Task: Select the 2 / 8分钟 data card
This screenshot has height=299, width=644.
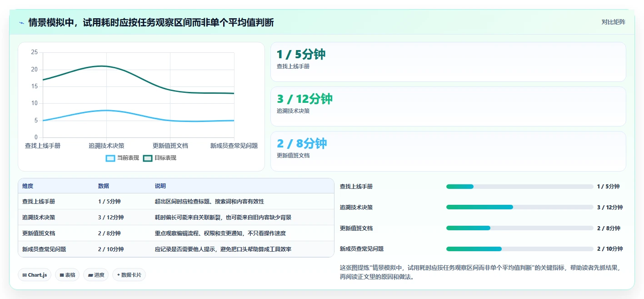Action: click(448, 151)
